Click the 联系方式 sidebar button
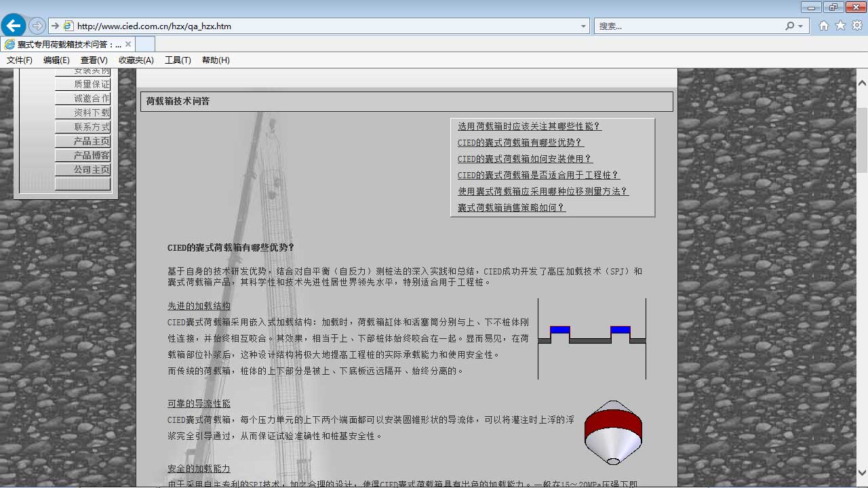Image resolution: width=868 pixels, height=488 pixels. pos(83,127)
